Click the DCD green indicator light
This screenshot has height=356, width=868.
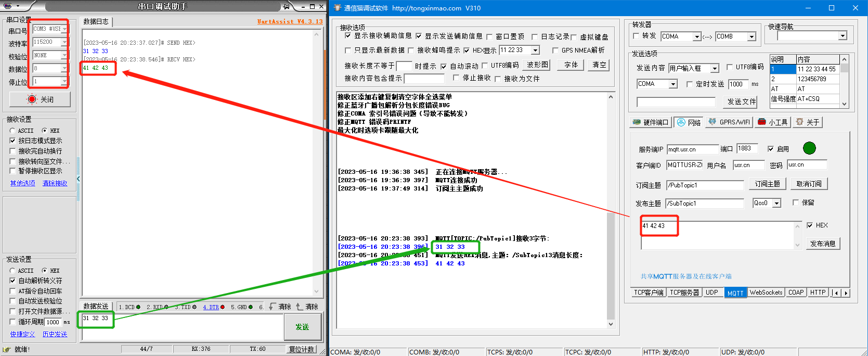coord(138,307)
